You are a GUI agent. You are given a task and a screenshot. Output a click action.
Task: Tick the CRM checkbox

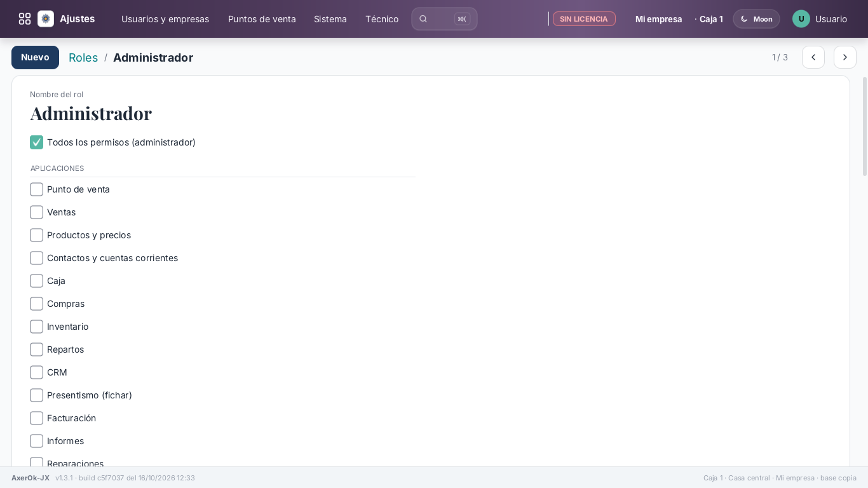click(x=37, y=372)
